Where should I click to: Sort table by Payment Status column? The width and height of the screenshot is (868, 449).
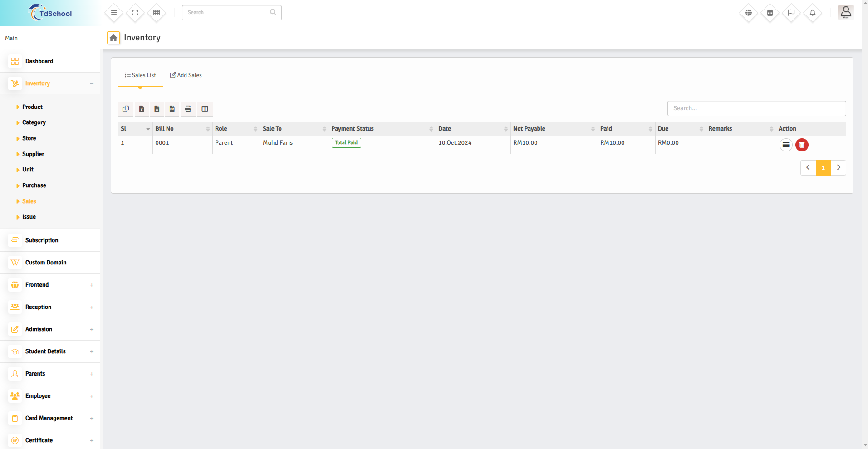(x=382, y=129)
